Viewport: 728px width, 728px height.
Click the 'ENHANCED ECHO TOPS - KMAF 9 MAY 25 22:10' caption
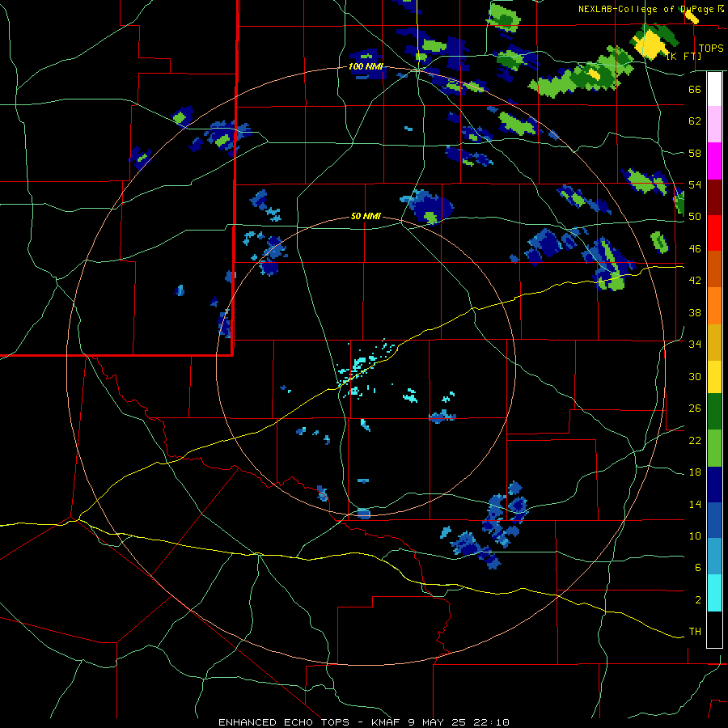[364, 722]
